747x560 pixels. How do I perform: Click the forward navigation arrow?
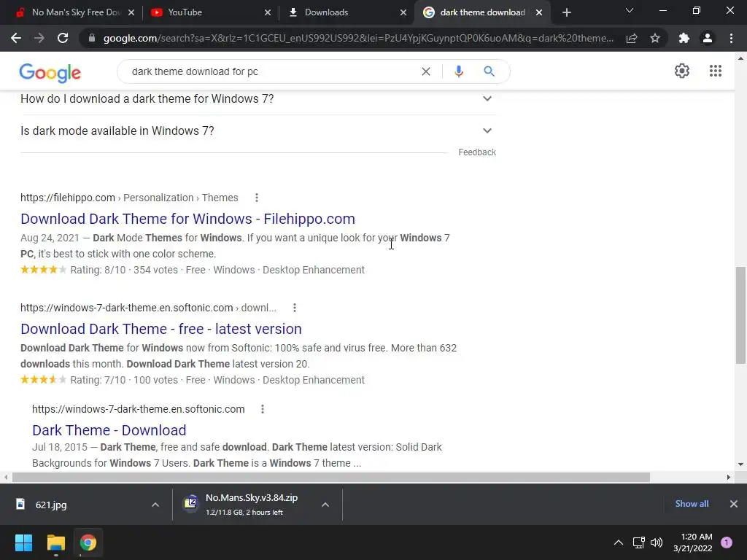pos(39,38)
